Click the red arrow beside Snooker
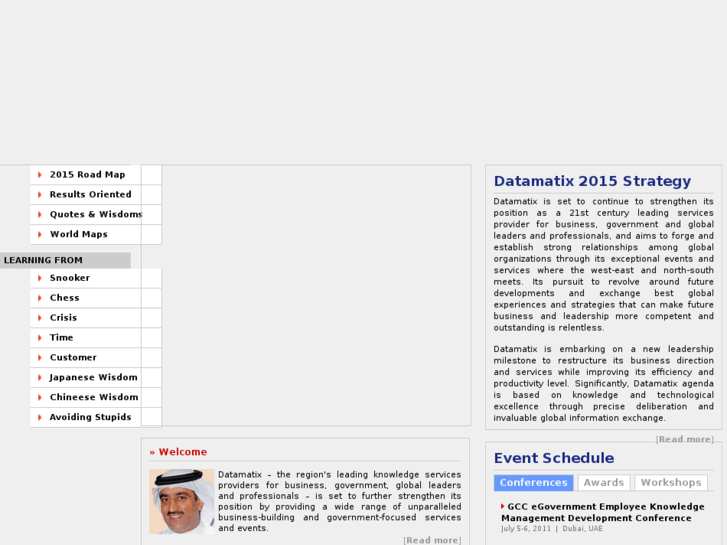This screenshot has width=727, height=545. coord(40,278)
